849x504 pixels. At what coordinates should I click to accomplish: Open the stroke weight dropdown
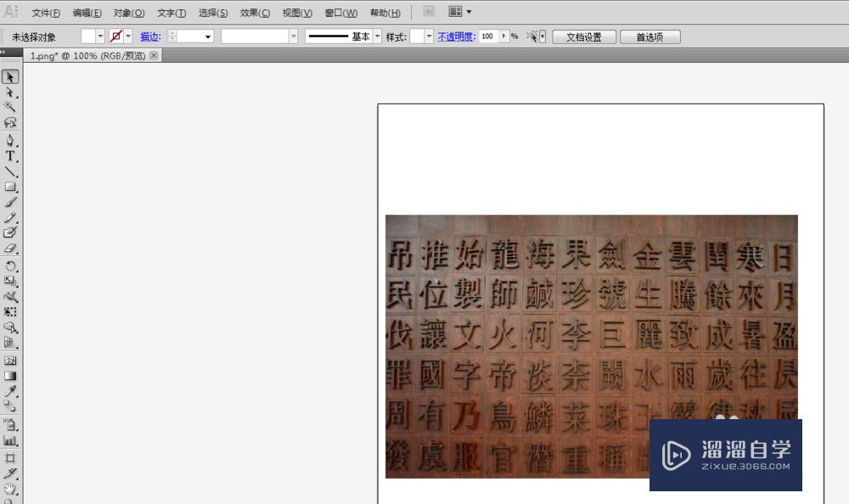(207, 36)
